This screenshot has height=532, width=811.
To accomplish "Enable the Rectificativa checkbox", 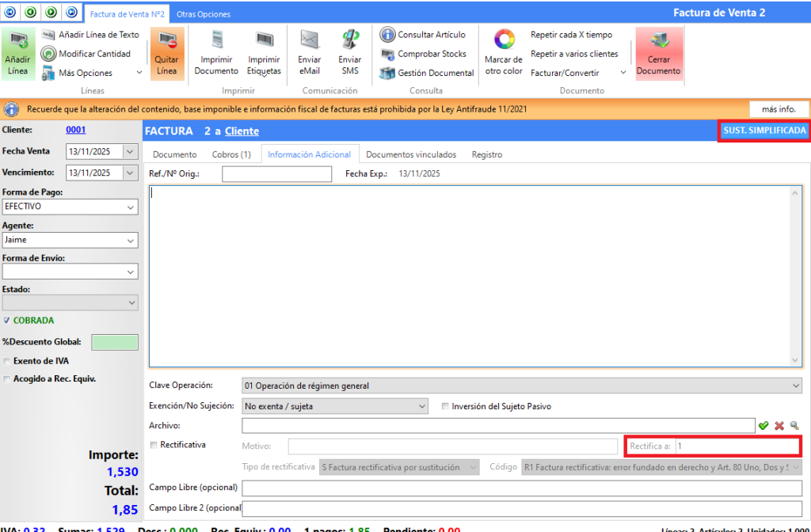I will pos(154,445).
